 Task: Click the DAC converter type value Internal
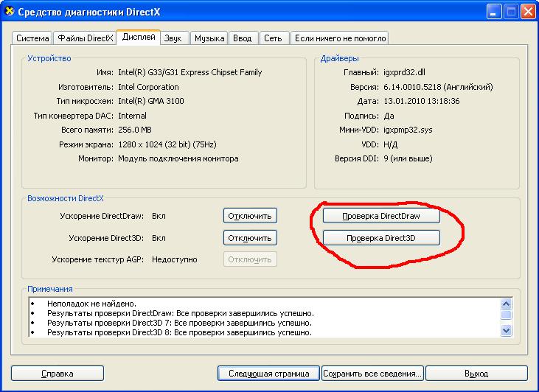tap(132, 116)
